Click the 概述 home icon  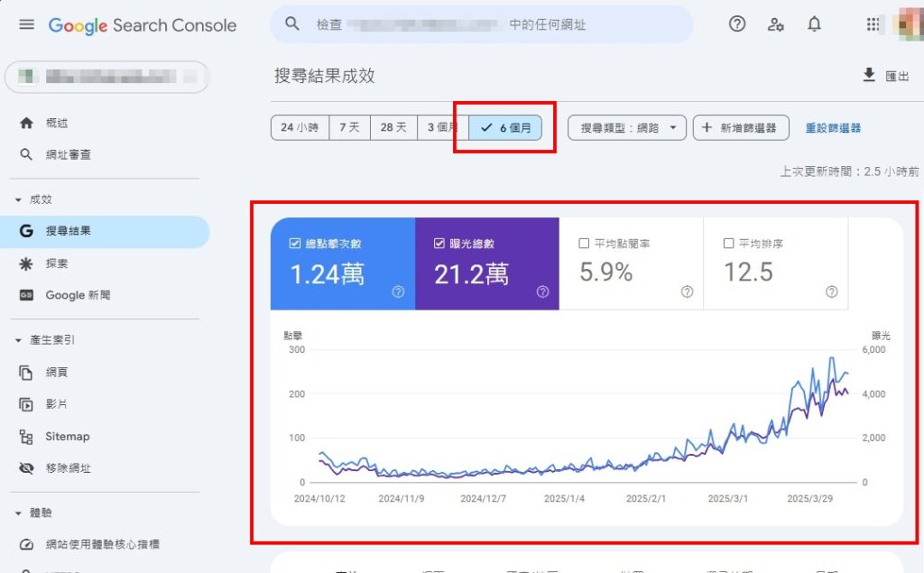coord(26,123)
